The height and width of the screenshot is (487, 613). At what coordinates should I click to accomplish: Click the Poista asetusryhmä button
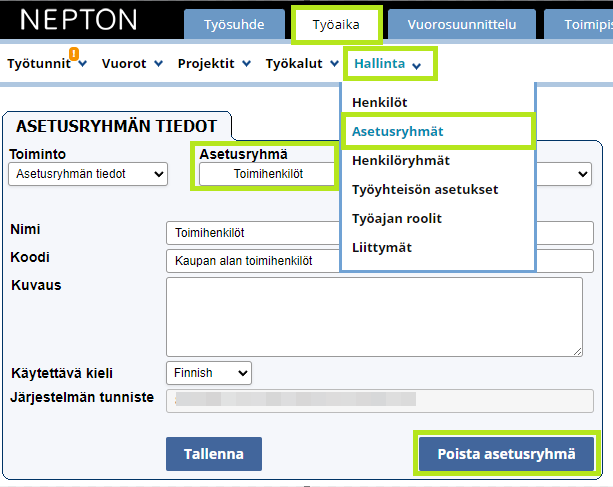[x=506, y=454]
